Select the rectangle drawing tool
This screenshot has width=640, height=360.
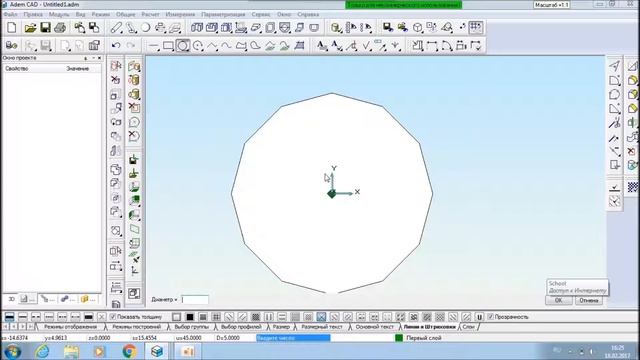point(168,46)
